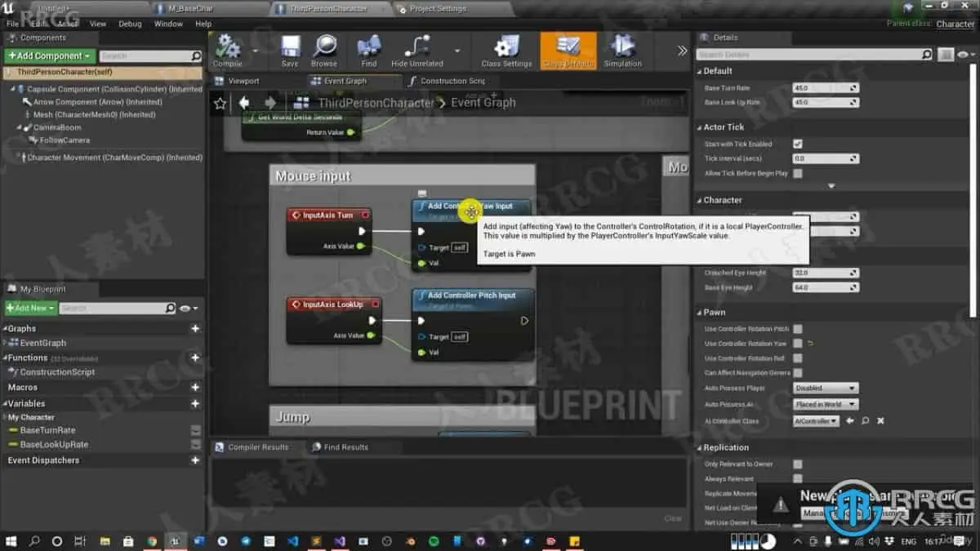The image size is (980, 551).
Task: Add a new Variable with plus icon
Action: (x=195, y=403)
